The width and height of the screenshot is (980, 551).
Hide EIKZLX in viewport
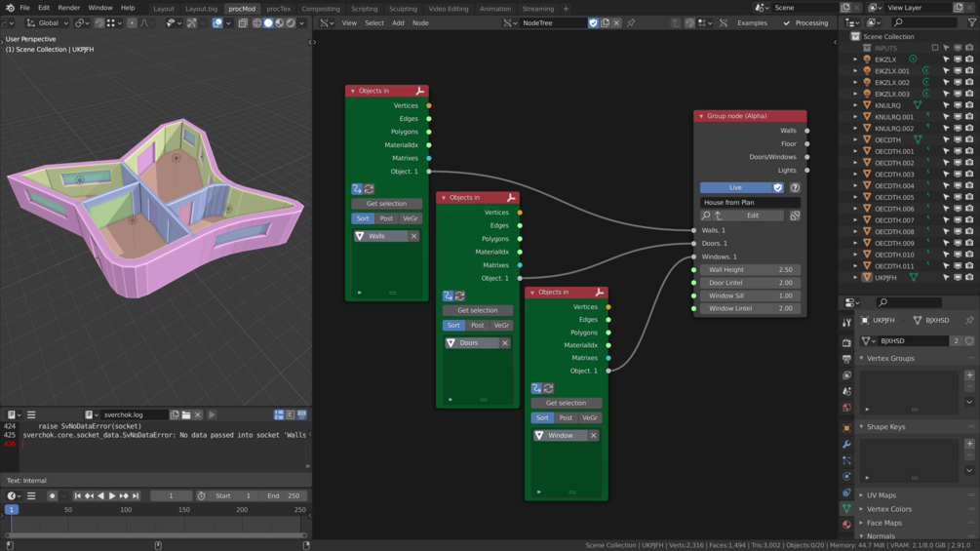coord(958,59)
